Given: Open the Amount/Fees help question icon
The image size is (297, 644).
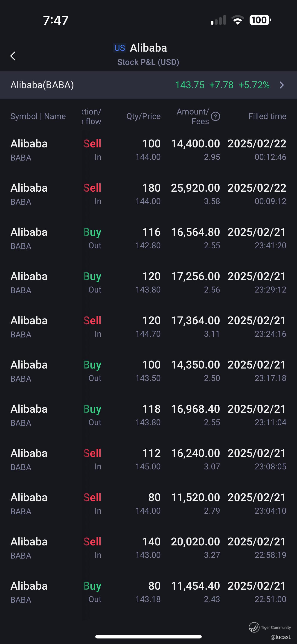Looking at the screenshot, I should pyautogui.click(x=215, y=117).
